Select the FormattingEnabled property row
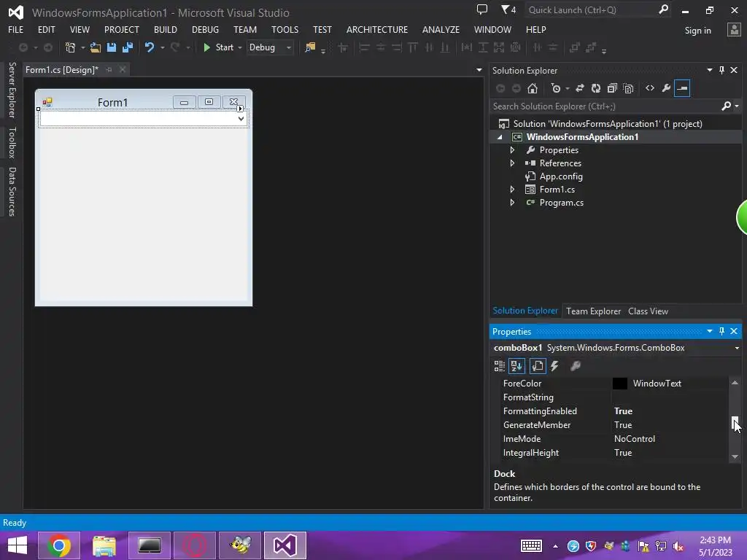This screenshot has width=747, height=560. pos(614,411)
